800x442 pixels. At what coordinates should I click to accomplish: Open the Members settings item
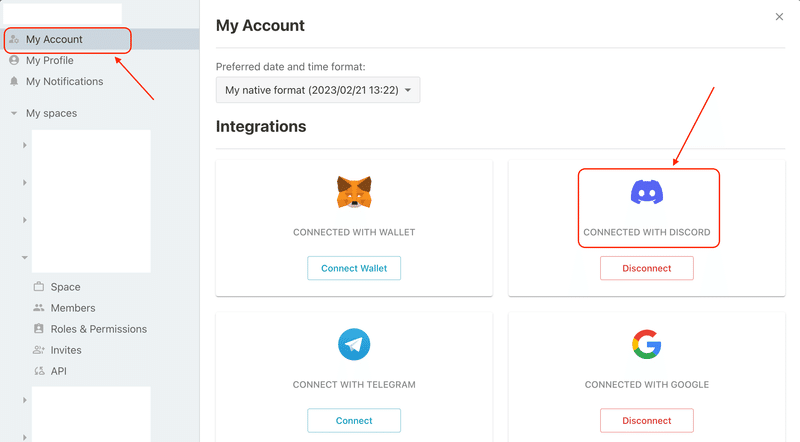(73, 308)
